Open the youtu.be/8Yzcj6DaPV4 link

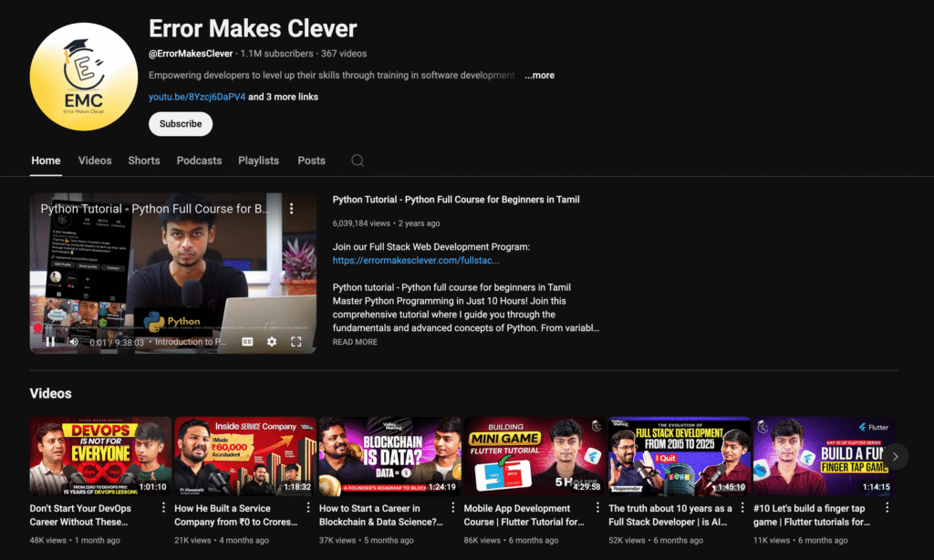(197, 97)
